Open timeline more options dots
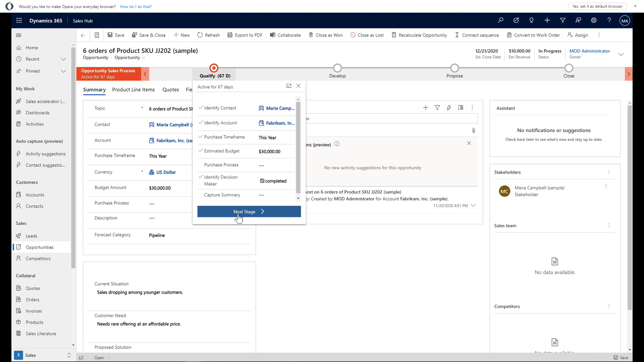644x362 pixels. (x=472, y=108)
